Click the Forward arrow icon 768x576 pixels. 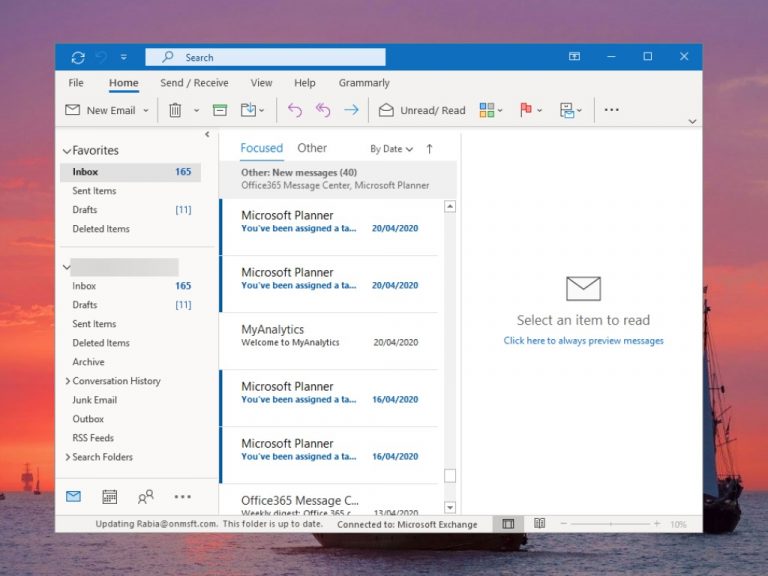351,110
